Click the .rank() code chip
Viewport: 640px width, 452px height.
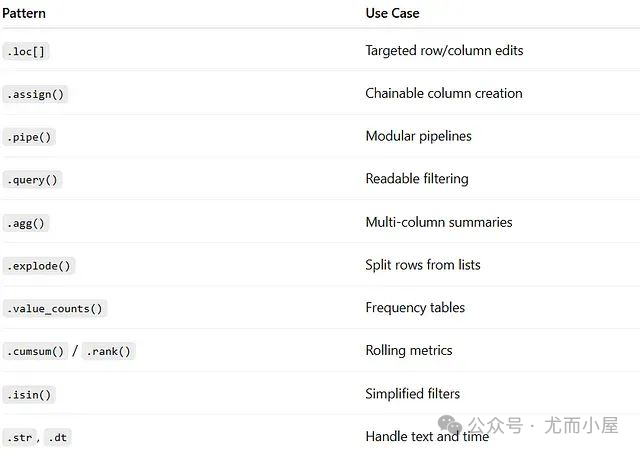pos(108,351)
